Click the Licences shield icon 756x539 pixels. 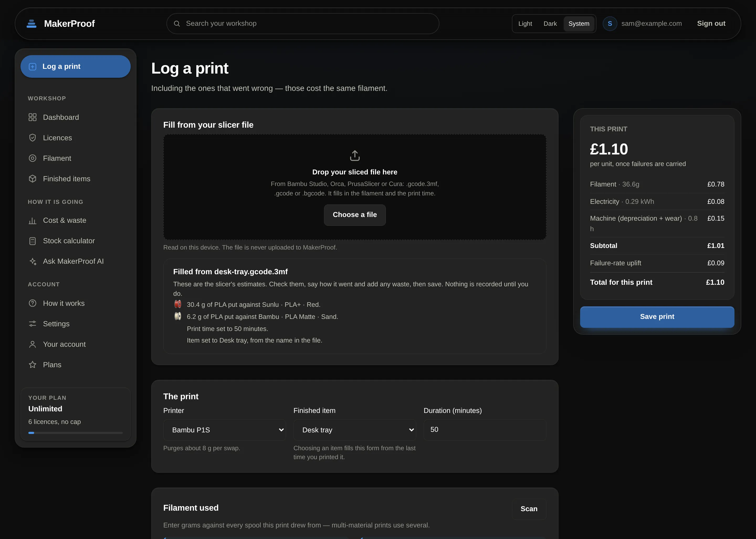tap(33, 138)
